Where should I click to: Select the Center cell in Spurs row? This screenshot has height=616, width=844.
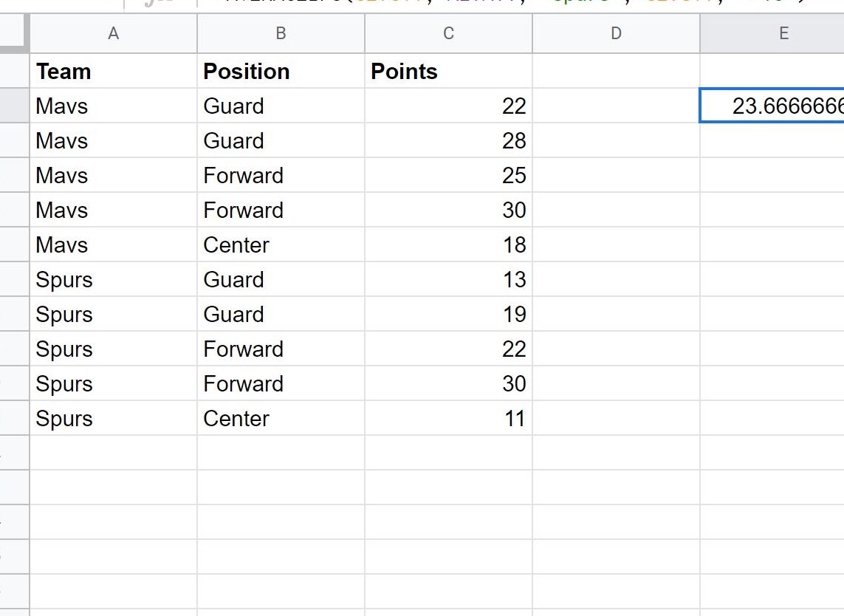pyautogui.click(x=281, y=419)
